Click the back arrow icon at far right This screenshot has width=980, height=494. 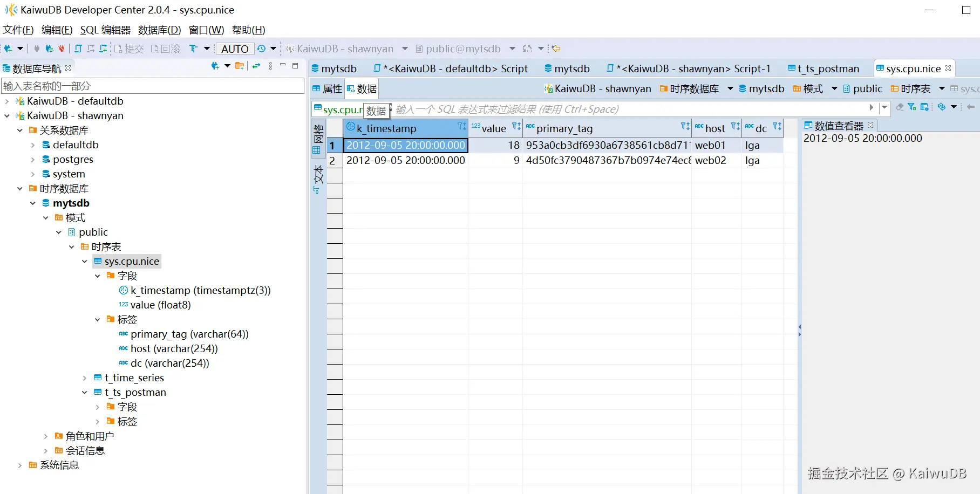(971, 107)
